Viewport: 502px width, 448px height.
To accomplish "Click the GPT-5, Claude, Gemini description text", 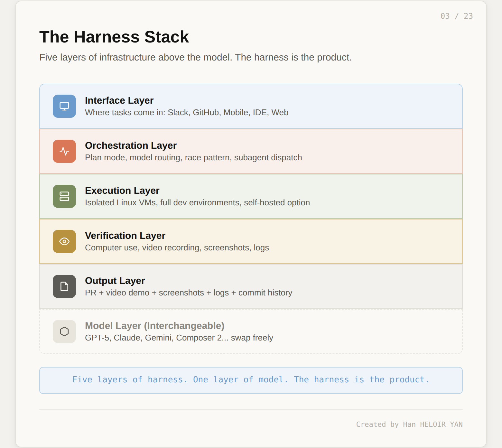I will [x=179, y=338].
